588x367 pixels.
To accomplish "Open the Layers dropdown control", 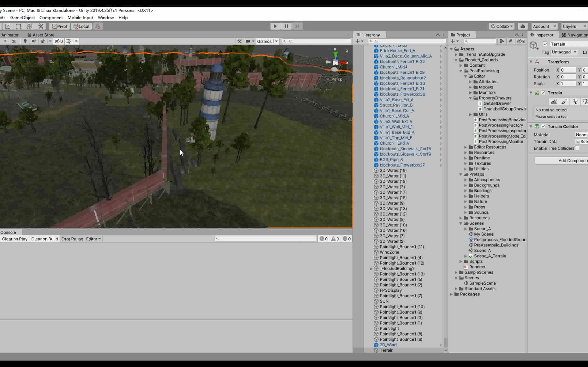I will pos(574,26).
